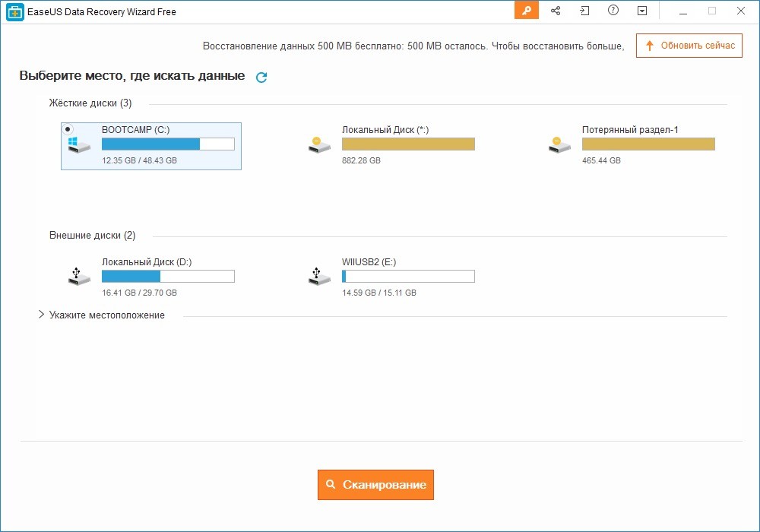The height and width of the screenshot is (532, 760).
Task: Open help via question mark icon
Action: pyautogui.click(x=613, y=11)
